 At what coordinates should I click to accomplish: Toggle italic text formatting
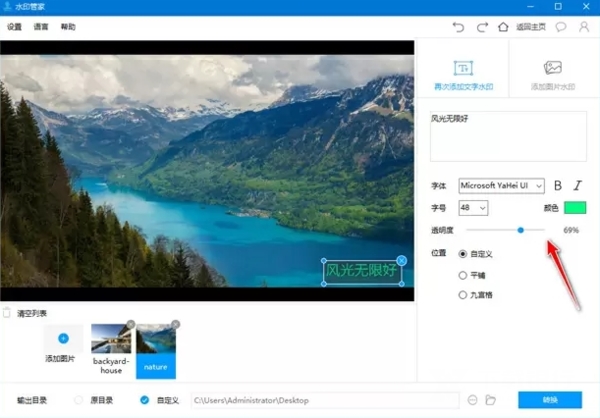click(577, 185)
